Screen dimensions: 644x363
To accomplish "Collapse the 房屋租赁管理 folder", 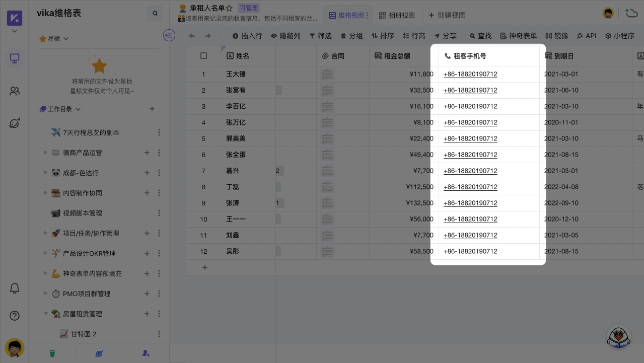I will (46, 314).
